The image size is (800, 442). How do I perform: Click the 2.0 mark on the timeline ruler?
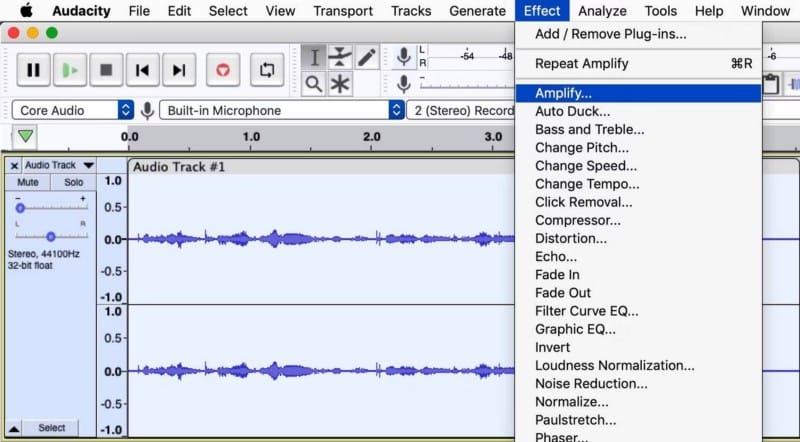(372, 137)
